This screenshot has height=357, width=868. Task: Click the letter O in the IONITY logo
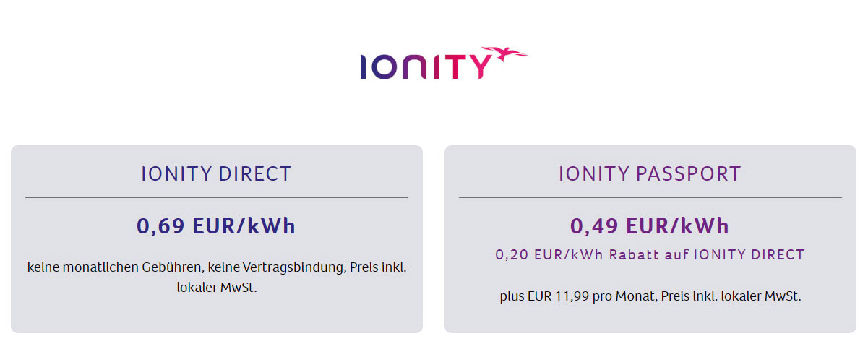[385, 67]
